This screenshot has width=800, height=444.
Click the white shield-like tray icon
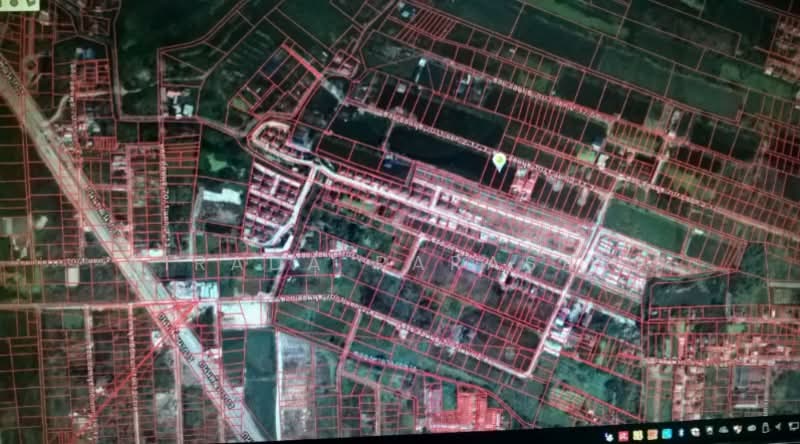pyautogui.click(x=738, y=429)
